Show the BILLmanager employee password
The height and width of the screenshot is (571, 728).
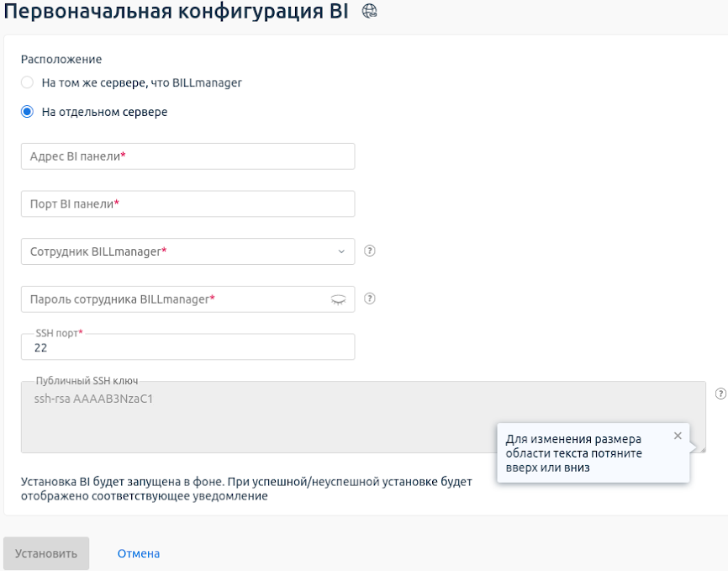click(x=338, y=299)
